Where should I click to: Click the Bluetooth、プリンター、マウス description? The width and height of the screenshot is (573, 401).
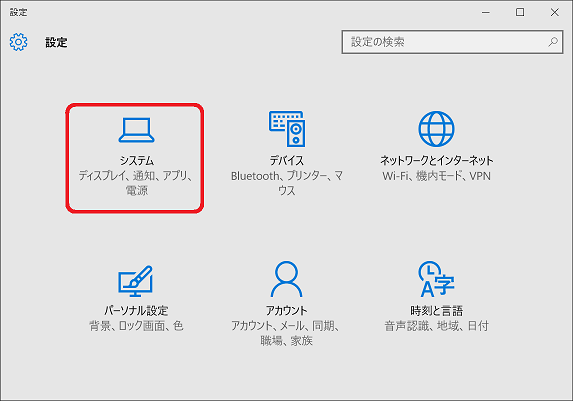[287, 183]
